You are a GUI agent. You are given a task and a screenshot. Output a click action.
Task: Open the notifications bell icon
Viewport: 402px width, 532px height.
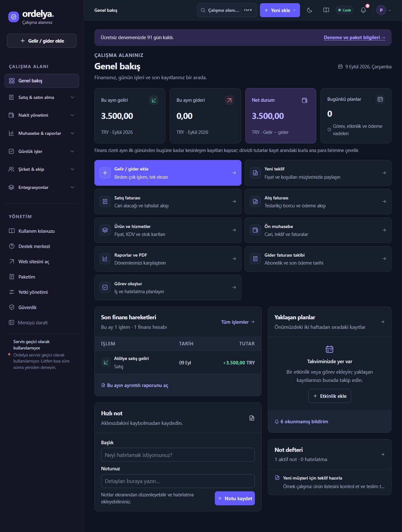[x=364, y=10]
